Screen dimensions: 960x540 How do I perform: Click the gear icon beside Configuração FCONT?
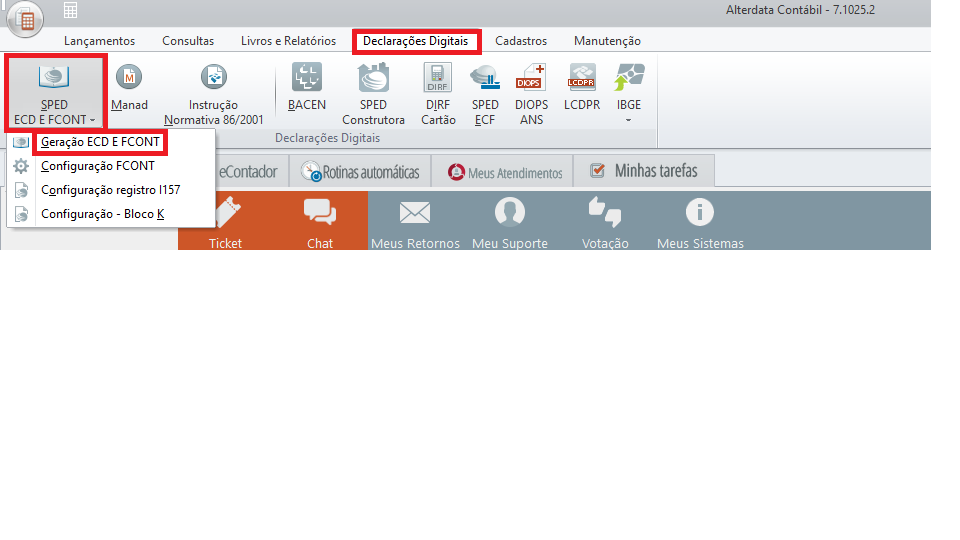tap(21, 166)
